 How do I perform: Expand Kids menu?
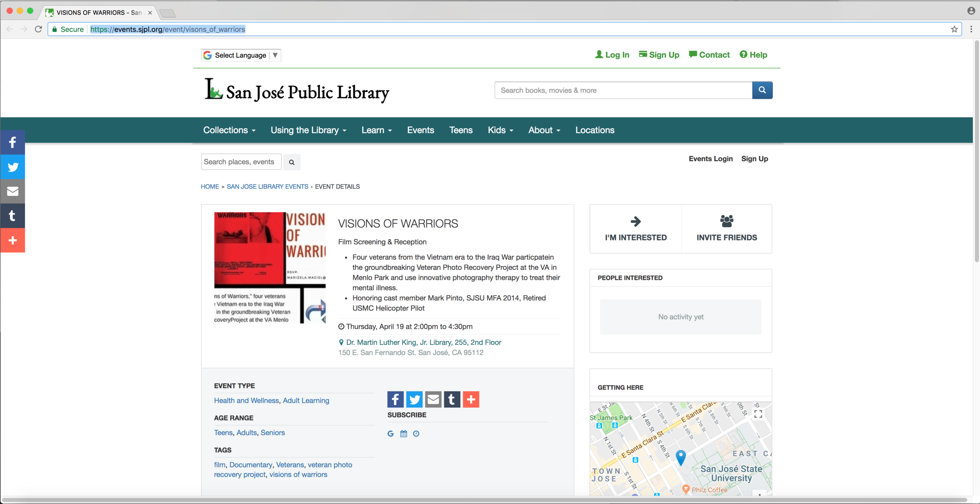(x=500, y=130)
